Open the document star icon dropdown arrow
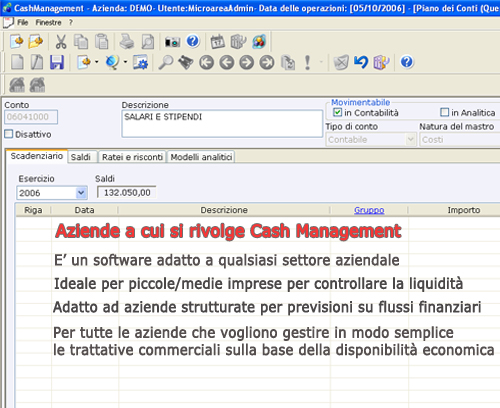The height and width of the screenshot is (408, 500). click(x=97, y=62)
